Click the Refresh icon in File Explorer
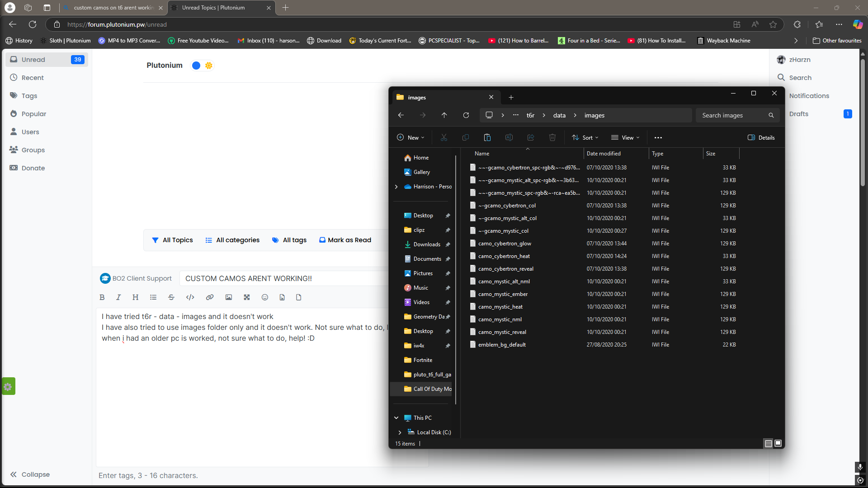The height and width of the screenshot is (488, 868). [466, 115]
